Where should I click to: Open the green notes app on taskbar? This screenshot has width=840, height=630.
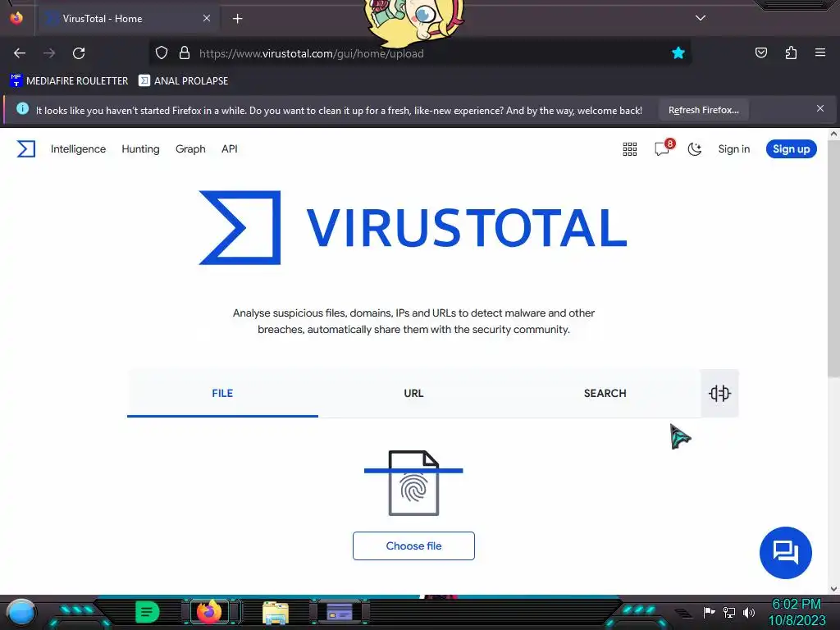(x=147, y=612)
